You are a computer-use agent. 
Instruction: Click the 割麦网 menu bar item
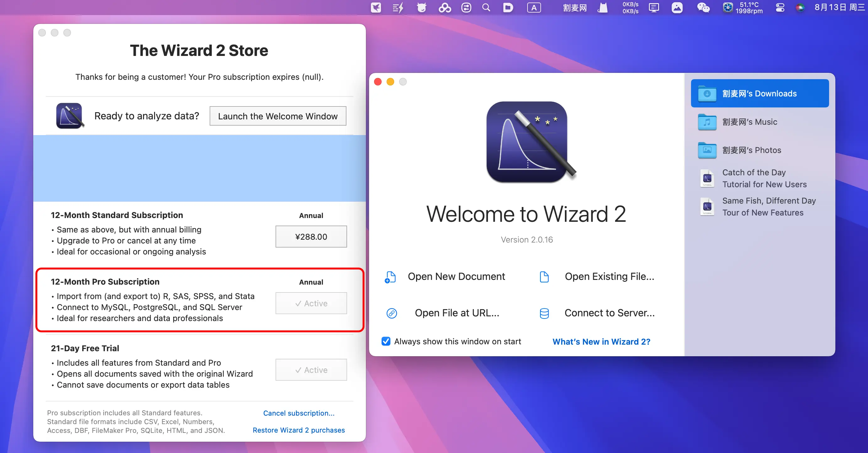tap(575, 8)
